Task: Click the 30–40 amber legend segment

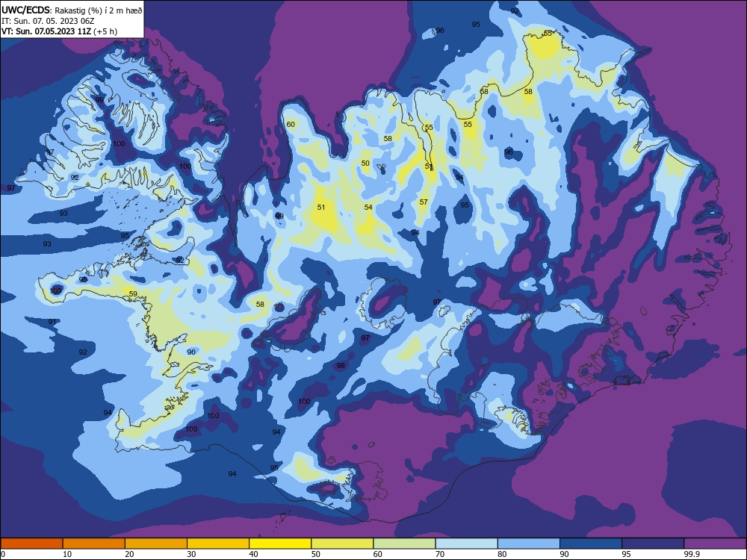Action: coord(218,544)
